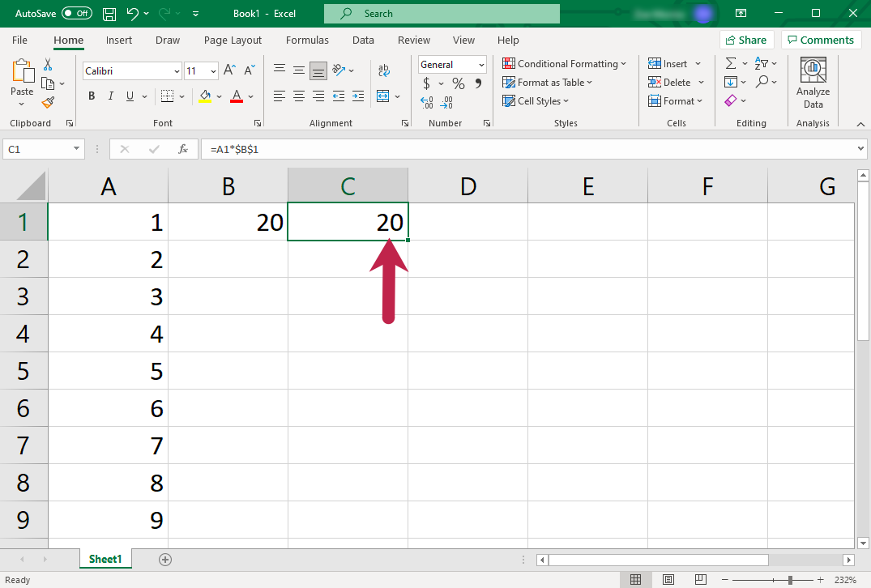Switch to the Data tab
Image resolution: width=871 pixels, height=588 pixels.
363,40
